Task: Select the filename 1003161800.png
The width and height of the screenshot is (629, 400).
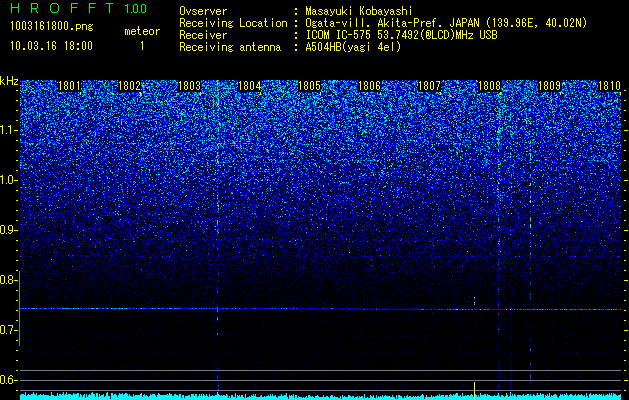Action: click(x=52, y=26)
